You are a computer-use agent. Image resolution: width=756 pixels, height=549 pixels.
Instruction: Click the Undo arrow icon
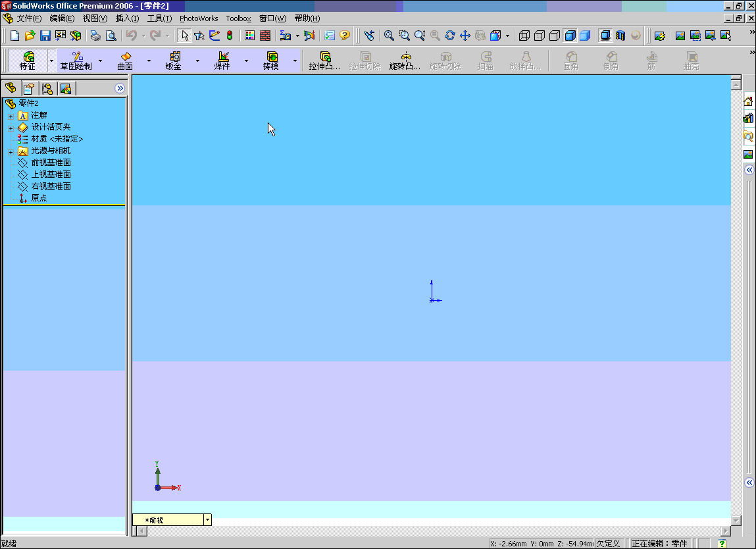(132, 36)
